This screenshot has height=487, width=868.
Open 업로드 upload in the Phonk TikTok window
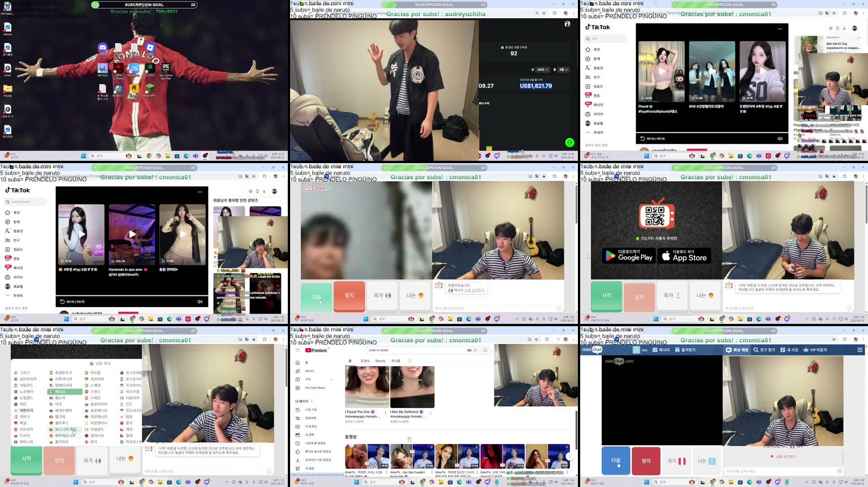point(594,87)
